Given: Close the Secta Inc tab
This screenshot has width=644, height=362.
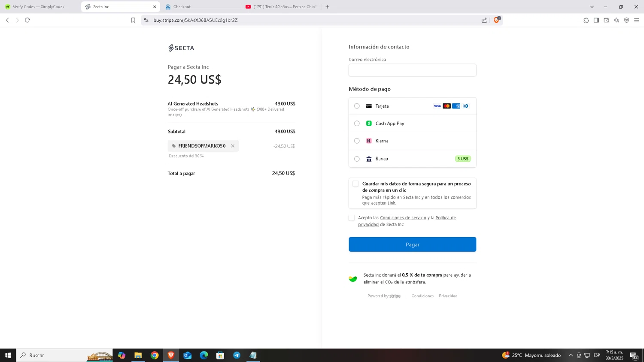Looking at the screenshot, I should click(x=155, y=7).
